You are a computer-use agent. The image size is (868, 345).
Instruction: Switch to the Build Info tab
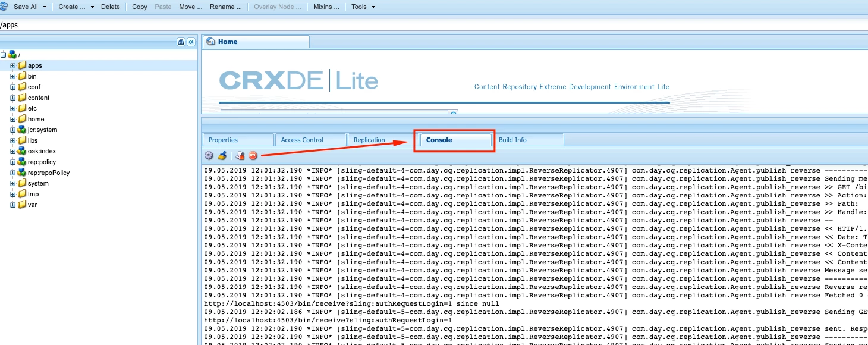pos(528,140)
